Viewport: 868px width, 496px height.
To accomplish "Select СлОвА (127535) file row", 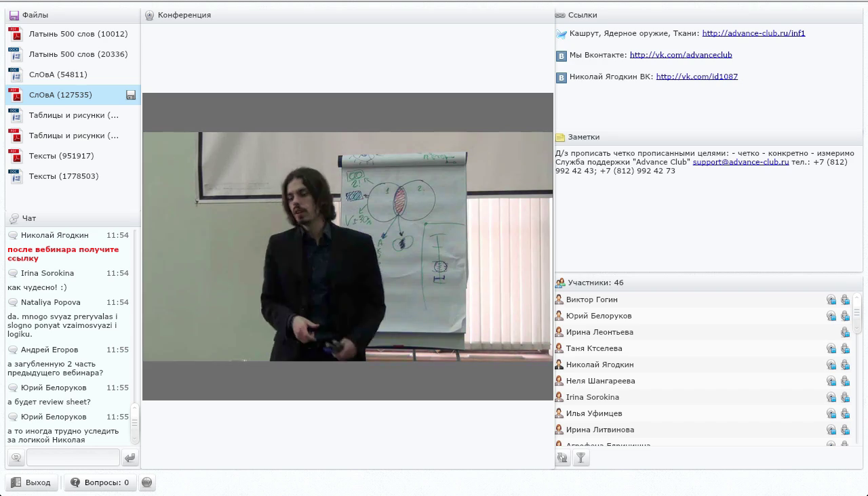I will (73, 95).
